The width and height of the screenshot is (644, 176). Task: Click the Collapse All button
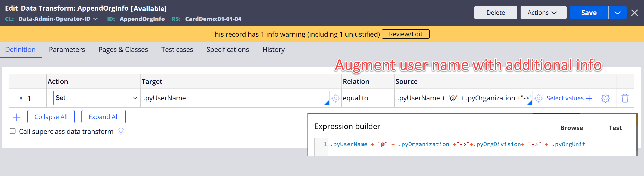coord(51,116)
